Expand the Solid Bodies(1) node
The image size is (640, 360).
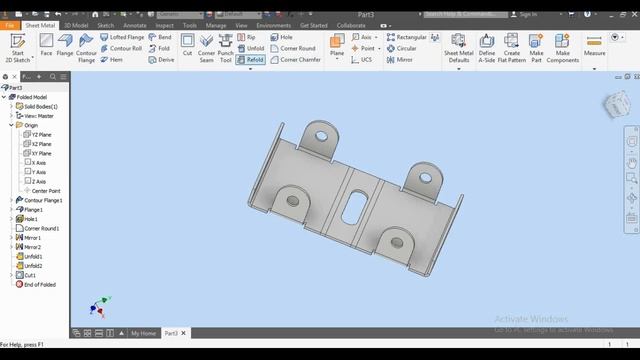pos(11,107)
